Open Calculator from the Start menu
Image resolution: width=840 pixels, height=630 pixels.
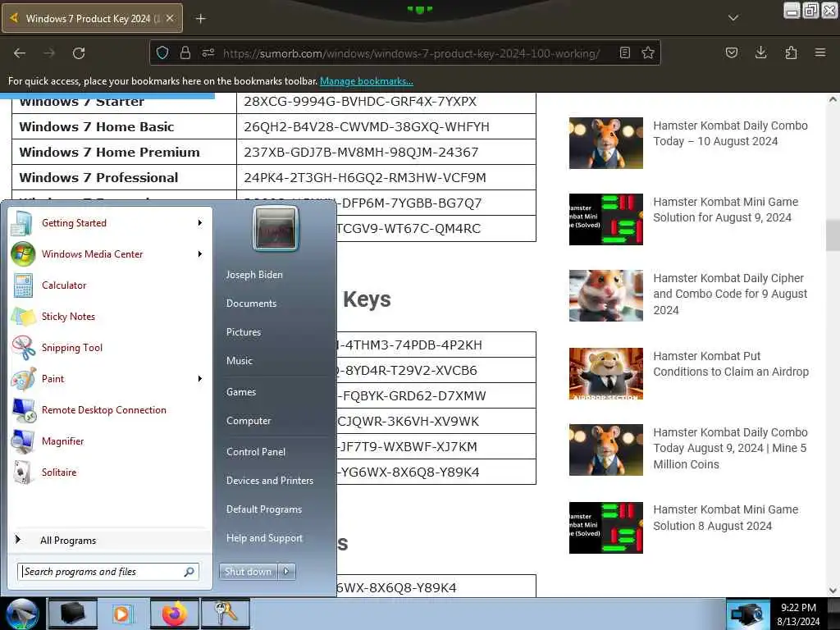point(64,285)
